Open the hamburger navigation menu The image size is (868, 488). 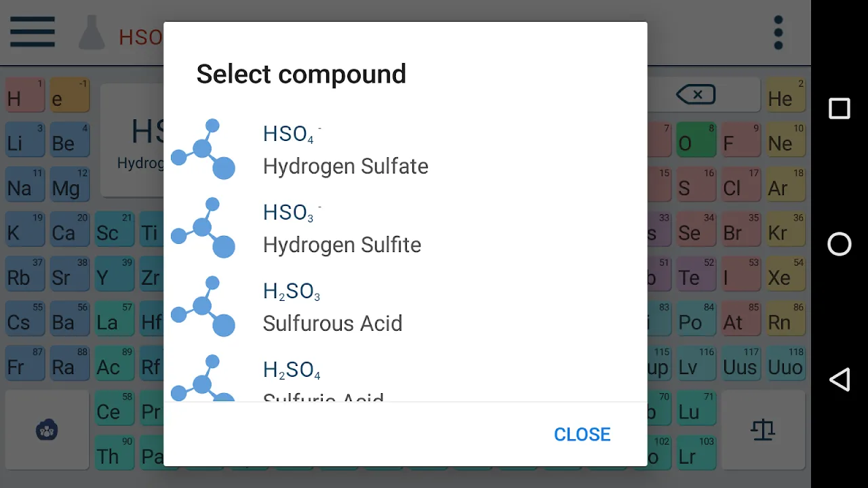32,32
